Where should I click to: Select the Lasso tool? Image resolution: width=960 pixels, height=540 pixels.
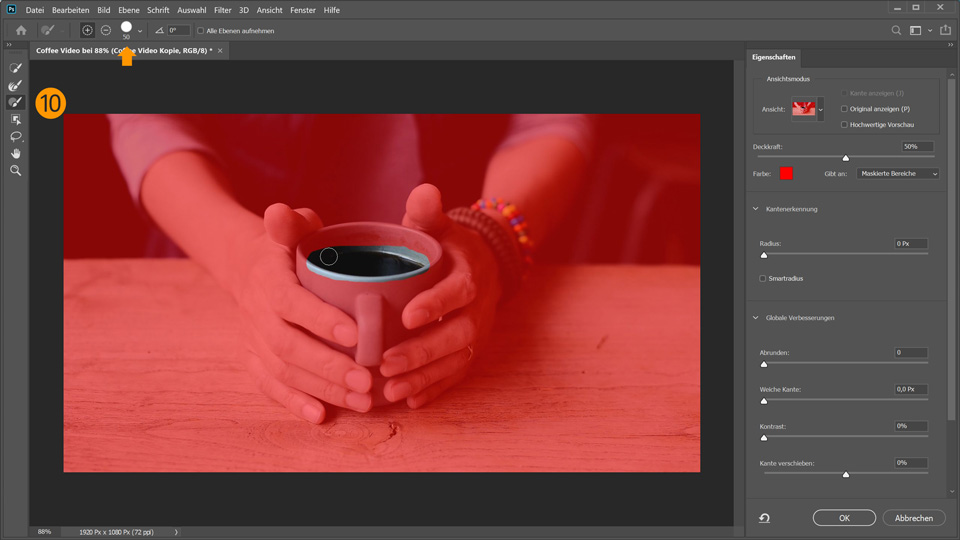(x=15, y=137)
